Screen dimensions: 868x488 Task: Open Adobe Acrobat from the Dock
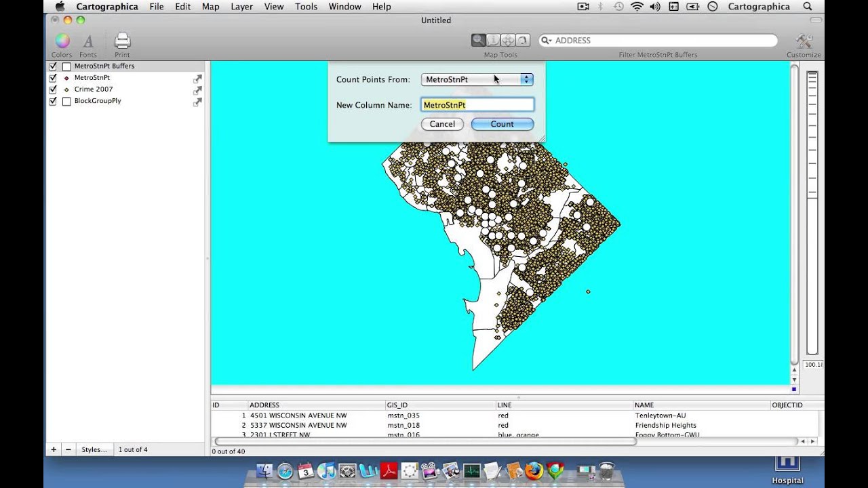click(x=389, y=470)
